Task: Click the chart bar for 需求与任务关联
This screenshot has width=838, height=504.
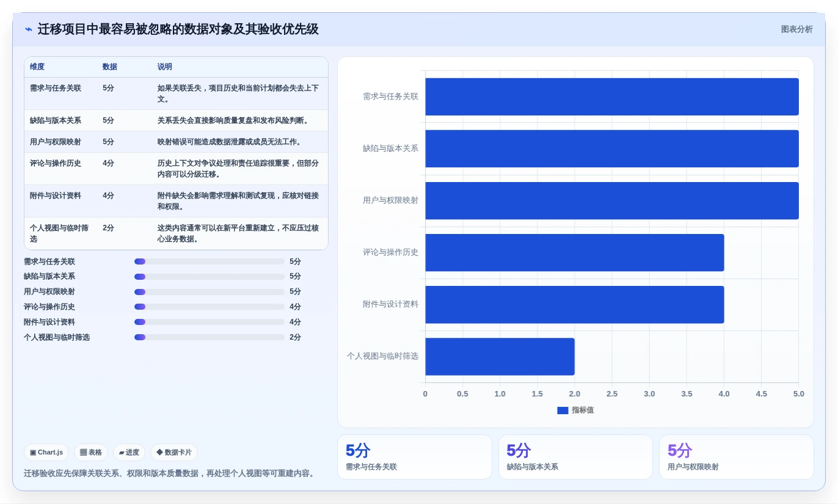Action: (x=612, y=97)
